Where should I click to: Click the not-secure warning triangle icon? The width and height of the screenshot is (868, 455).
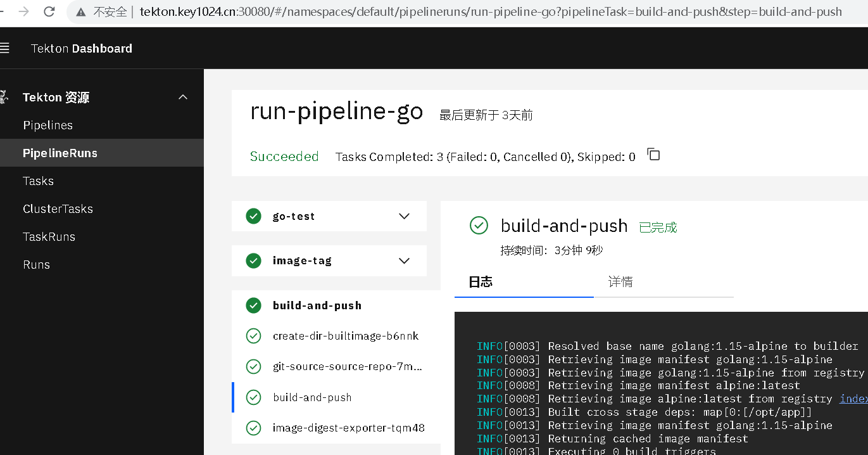click(80, 11)
